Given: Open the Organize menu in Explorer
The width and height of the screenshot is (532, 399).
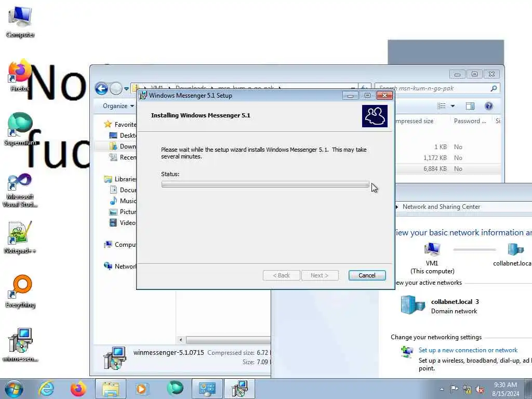Looking at the screenshot, I should pyautogui.click(x=118, y=106).
